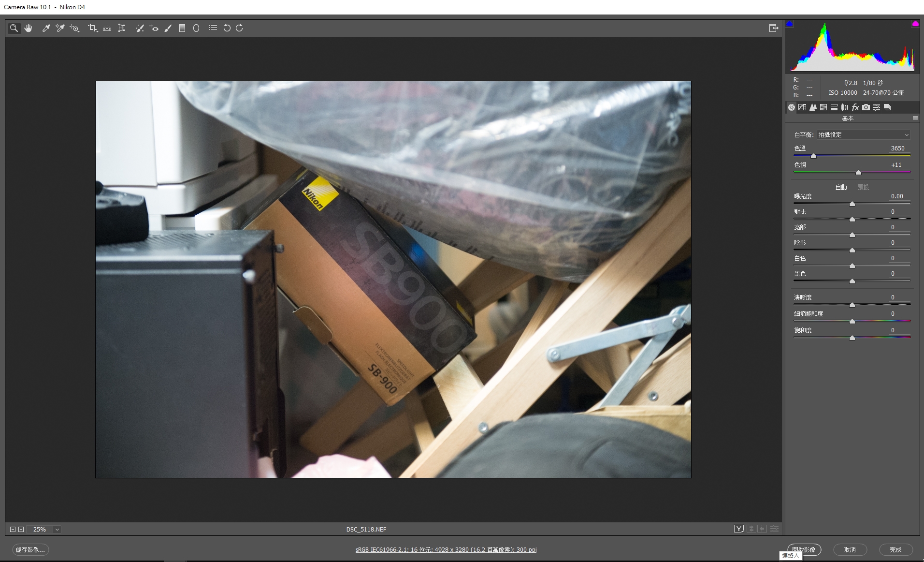Toggle current panel settings preview icon

point(774,529)
